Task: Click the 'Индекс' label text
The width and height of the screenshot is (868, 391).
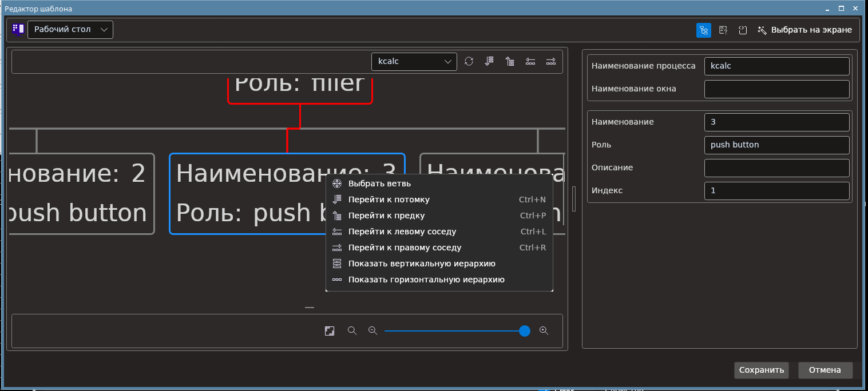Action: pos(607,190)
